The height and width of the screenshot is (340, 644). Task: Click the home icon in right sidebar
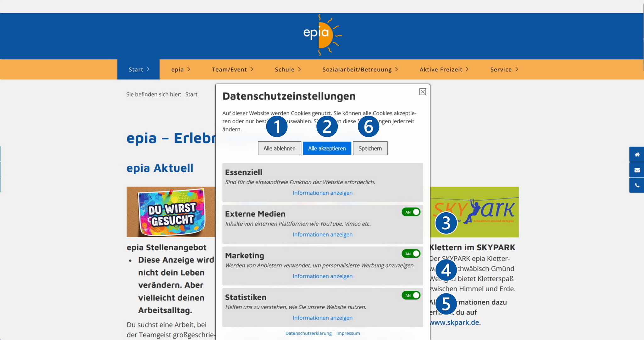(637, 154)
